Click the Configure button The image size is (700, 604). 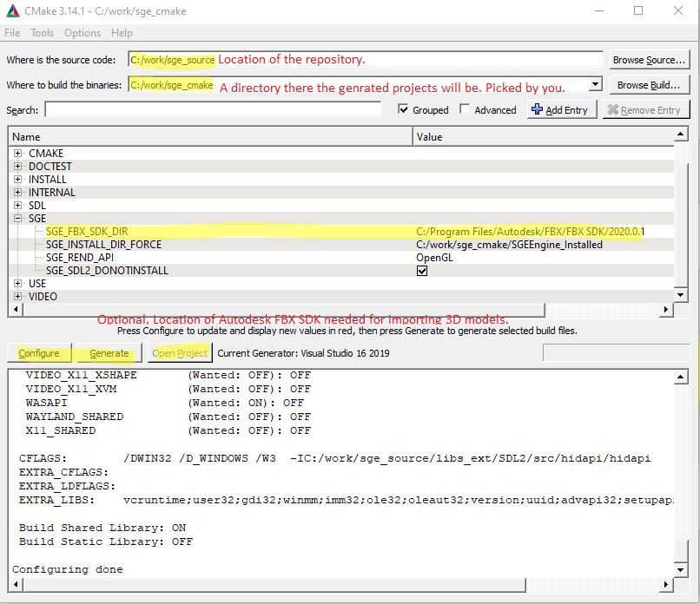pyautogui.click(x=39, y=353)
